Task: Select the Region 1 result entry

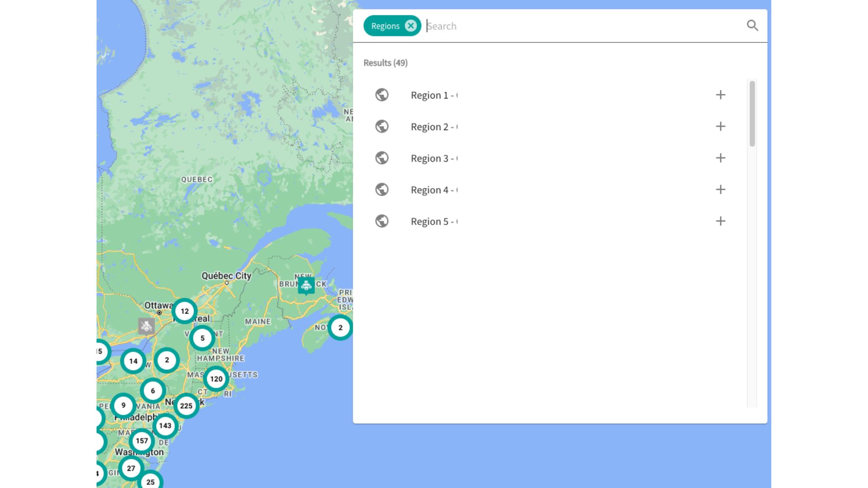Action: [x=433, y=95]
